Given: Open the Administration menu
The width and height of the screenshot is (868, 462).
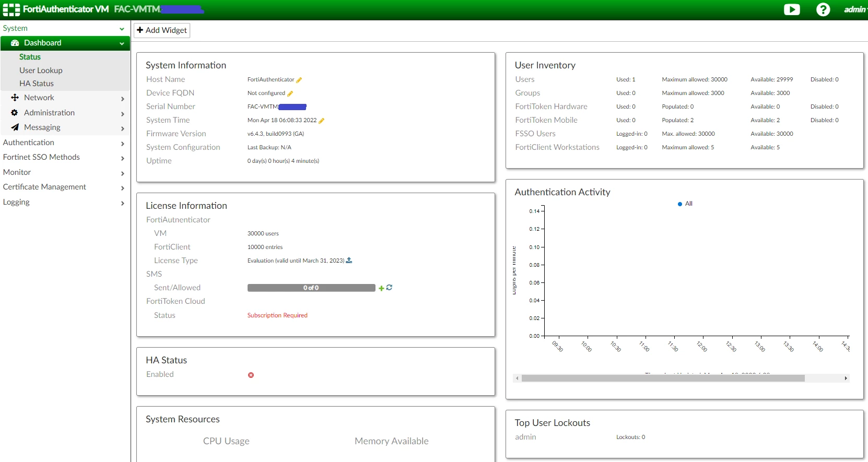Looking at the screenshot, I should tap(49, 112).
